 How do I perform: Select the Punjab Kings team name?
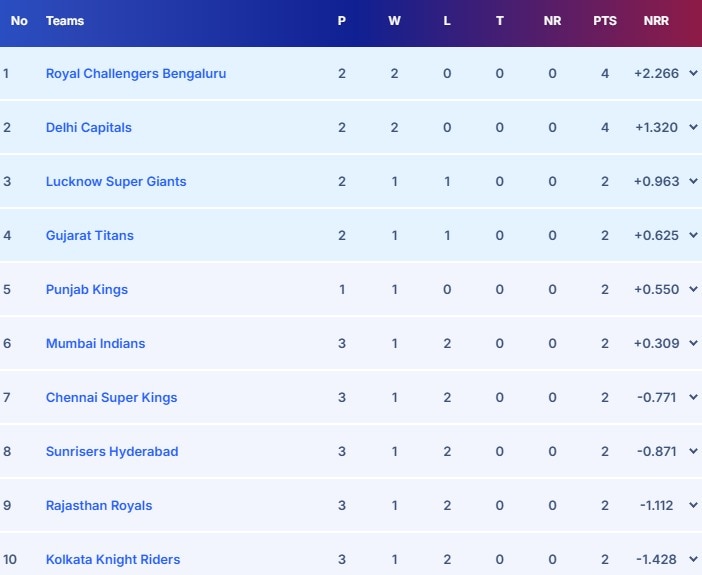[x=87, y=289]
